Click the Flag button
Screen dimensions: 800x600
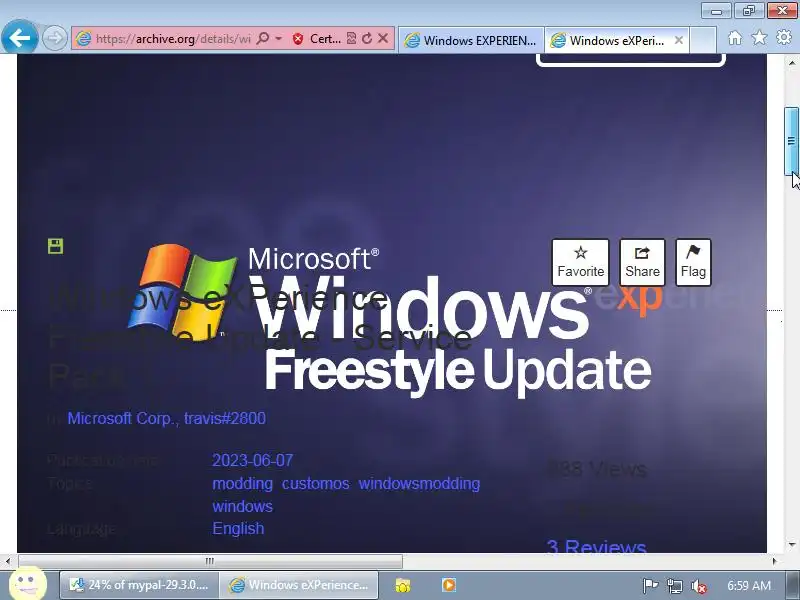[693, 262]
